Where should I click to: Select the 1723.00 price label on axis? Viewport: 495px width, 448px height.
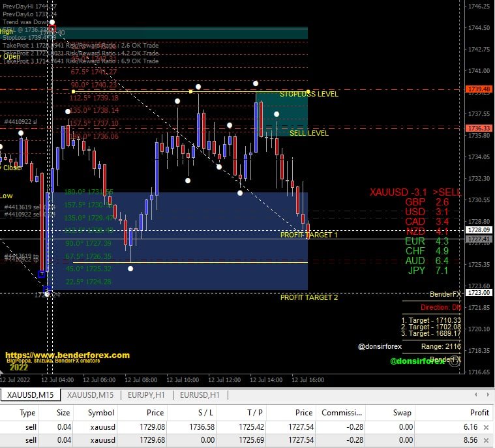coord(479,293)
